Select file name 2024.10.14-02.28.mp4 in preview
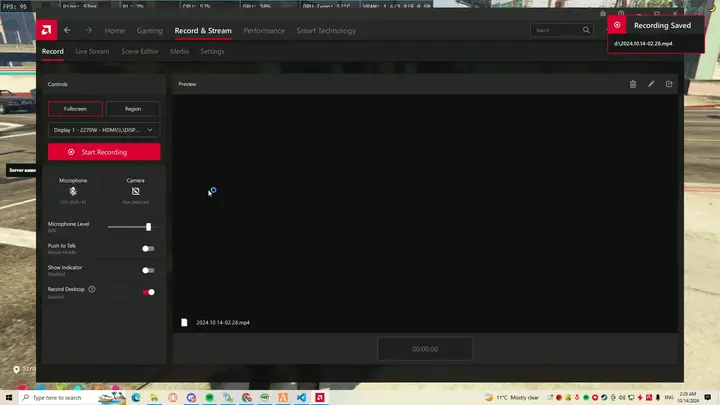 coord(223,322)
